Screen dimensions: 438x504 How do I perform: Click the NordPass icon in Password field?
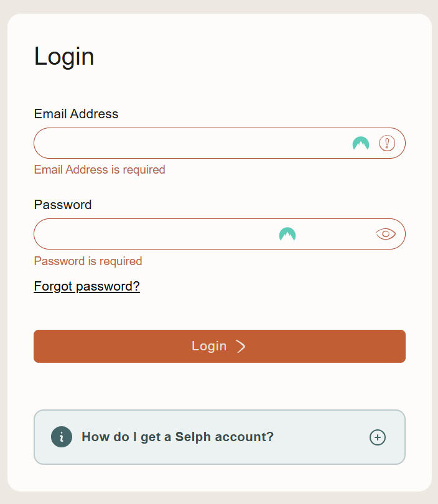[287, 235]
